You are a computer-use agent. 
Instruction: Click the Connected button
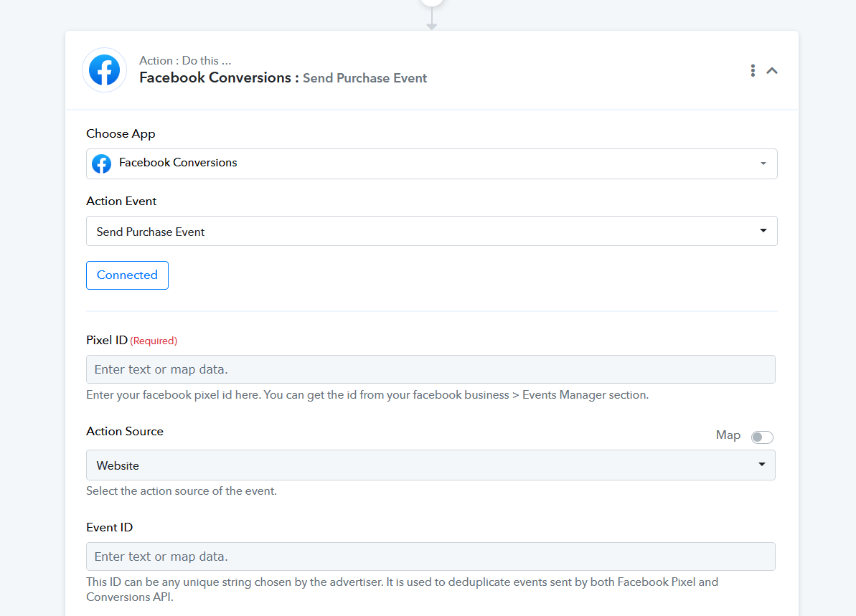point(127,275)
